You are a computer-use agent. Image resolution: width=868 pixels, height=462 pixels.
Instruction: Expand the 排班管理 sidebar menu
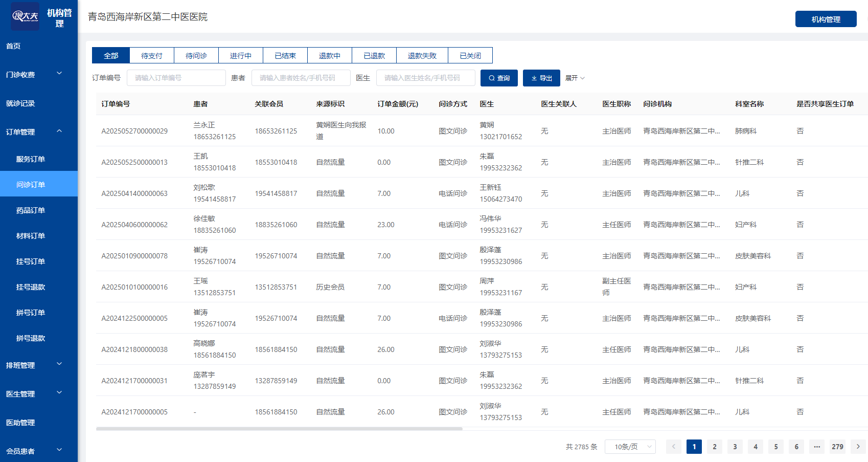tap(38, 365)
